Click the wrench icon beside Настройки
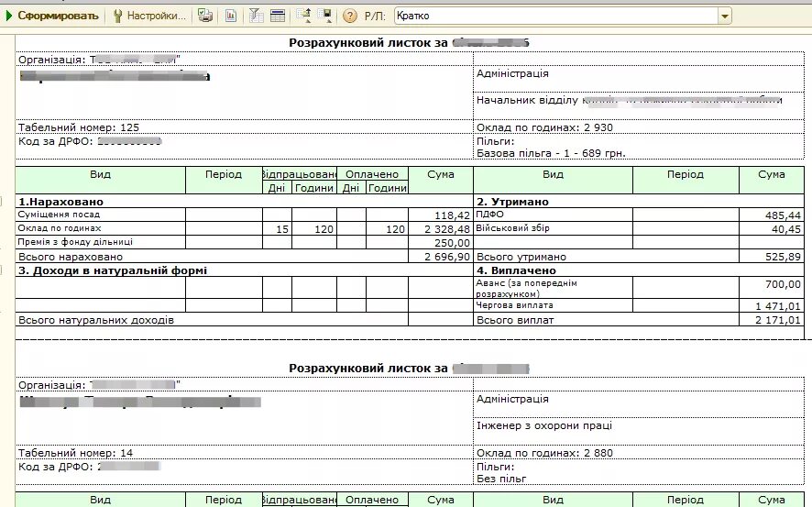The height and width of the screenshot is (507, 812). click(117, 17)
